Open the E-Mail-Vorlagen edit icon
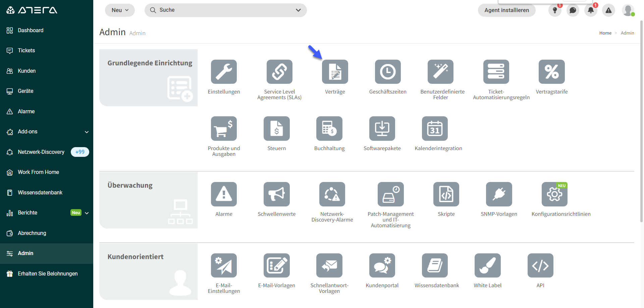 pyautogui.click(x=277, y=265)
